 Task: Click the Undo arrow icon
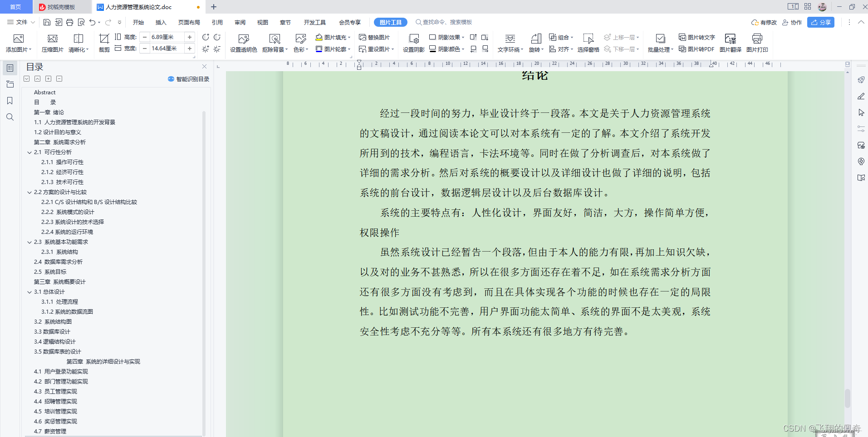tap(93, 22)
